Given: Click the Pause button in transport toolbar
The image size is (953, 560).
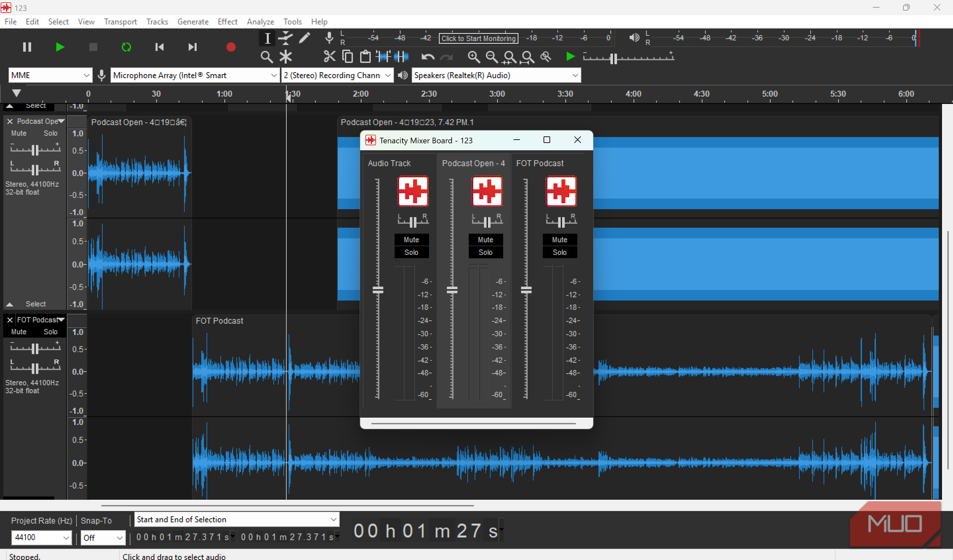Looking at the screenshot, I should [27, 47].
